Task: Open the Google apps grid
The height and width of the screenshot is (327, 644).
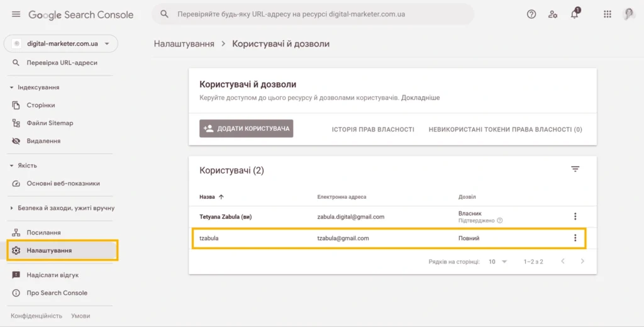Action: (607, 14)
